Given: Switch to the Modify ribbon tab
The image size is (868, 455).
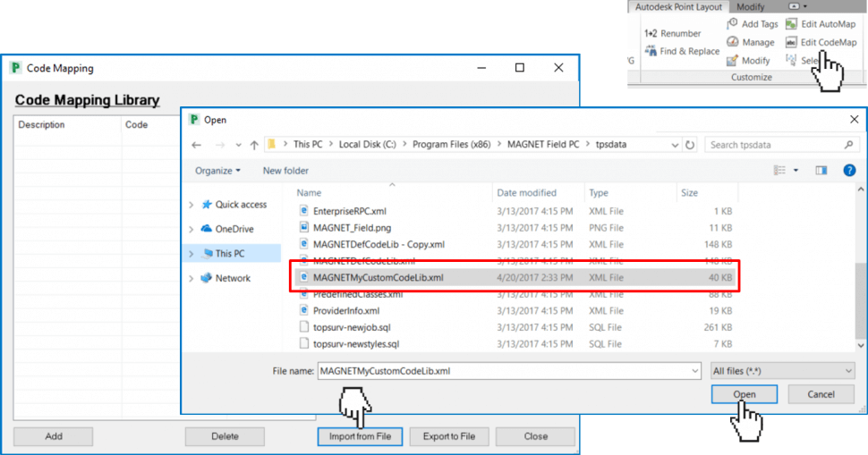Looking at the screenshot, I should point(750,7).
